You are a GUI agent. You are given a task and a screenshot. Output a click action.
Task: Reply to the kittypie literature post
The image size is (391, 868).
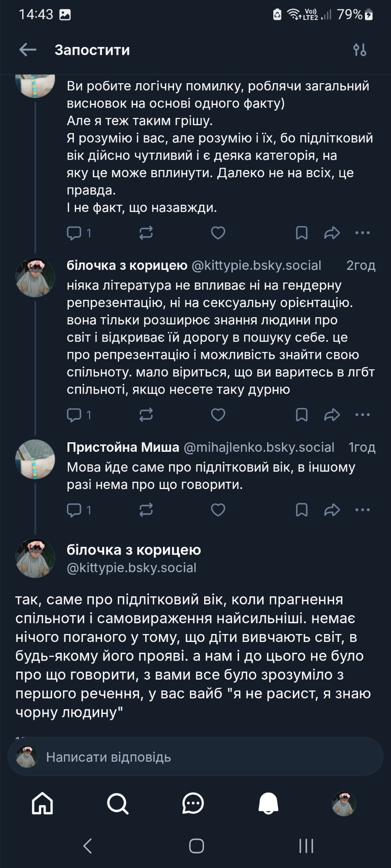pos(74,415)
